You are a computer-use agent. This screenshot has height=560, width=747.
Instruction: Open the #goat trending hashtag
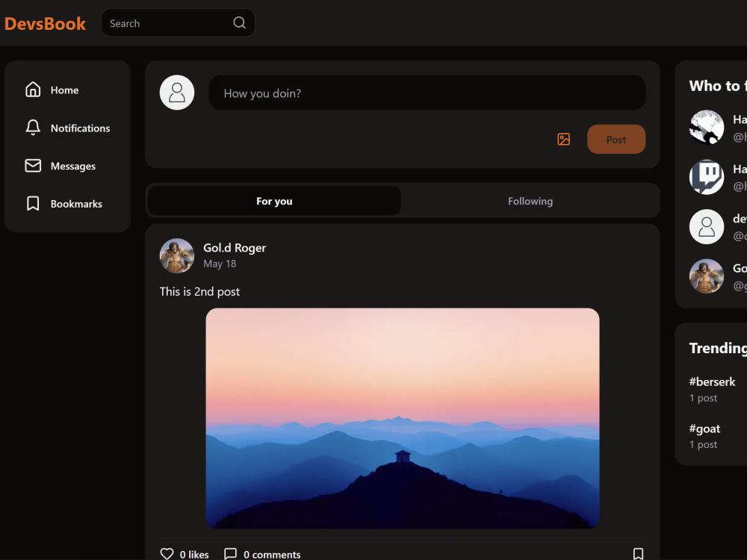[x=704, y=429]
